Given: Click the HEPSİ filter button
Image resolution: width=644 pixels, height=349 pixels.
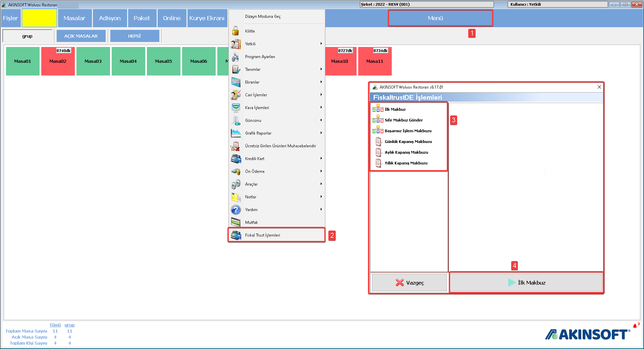Looking at the screenshot, I should tap(135, 36).
